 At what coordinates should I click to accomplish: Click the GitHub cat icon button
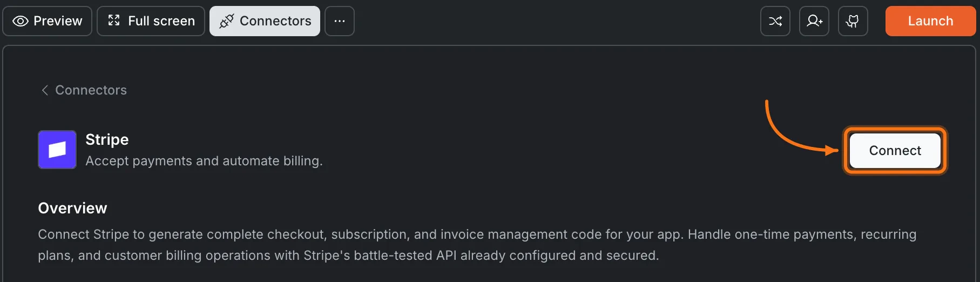[853, 21]
